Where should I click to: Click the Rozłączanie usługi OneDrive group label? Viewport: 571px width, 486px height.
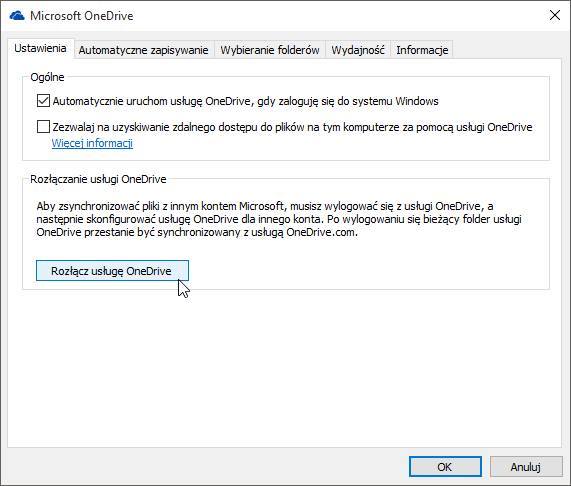point(98,179)
